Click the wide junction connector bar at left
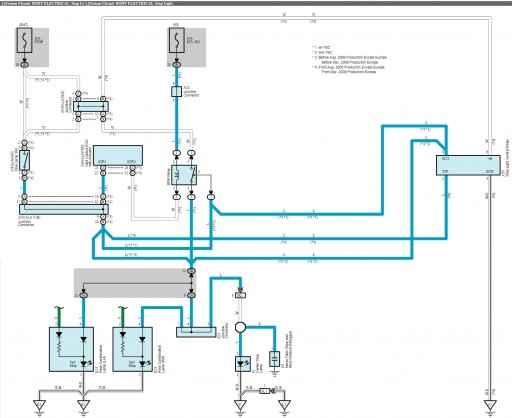The image size is (512, 418). [64, 209]
